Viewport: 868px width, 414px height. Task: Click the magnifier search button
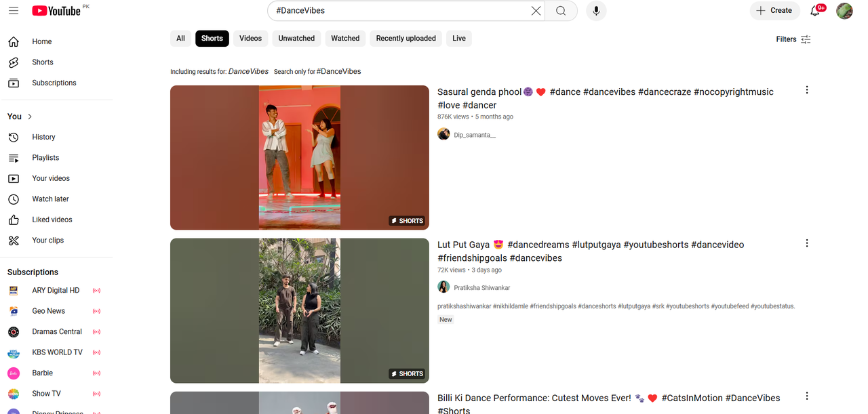tap(561, 11)
